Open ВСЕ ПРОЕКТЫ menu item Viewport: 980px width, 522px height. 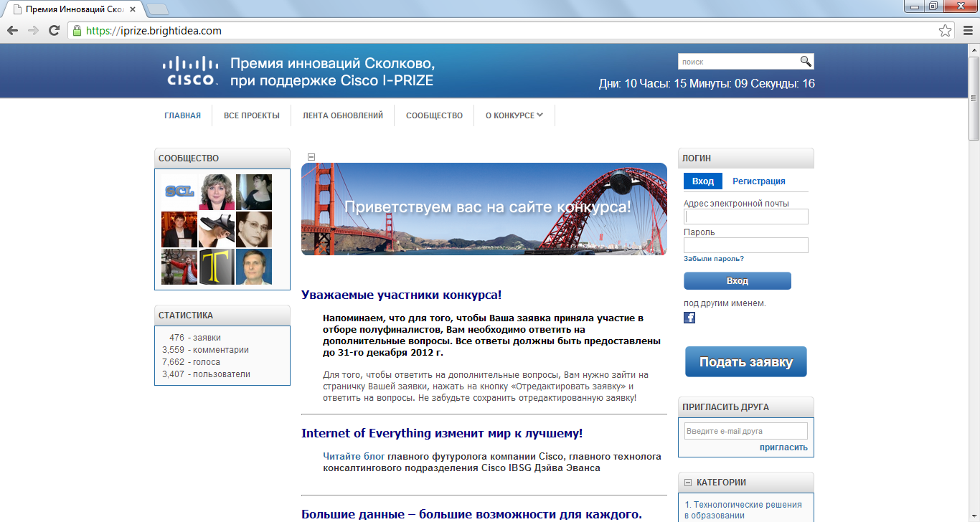pos(252,115)
